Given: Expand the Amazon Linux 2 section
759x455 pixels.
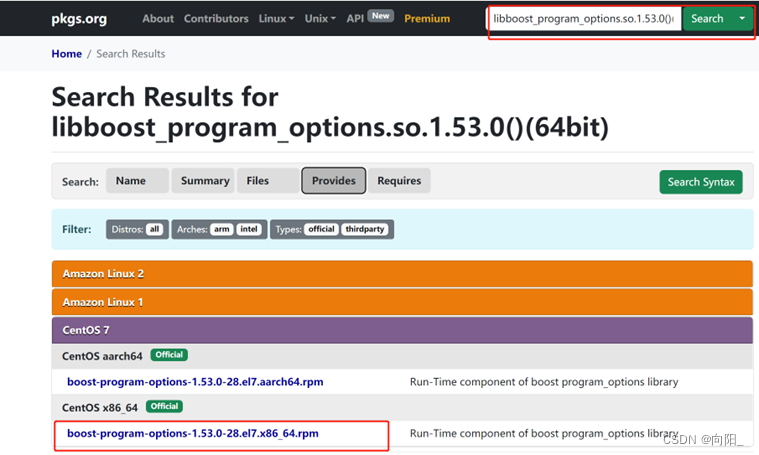Looking at the screenshot, I should (x=402, y=274).
